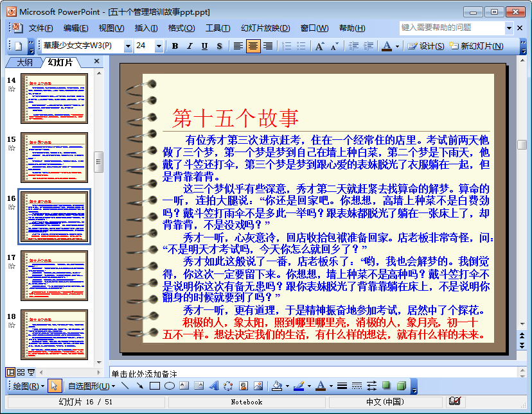532x414 pixels.
Task: Switch to the 幻灯片 slides tab
Action: (60, 62)
